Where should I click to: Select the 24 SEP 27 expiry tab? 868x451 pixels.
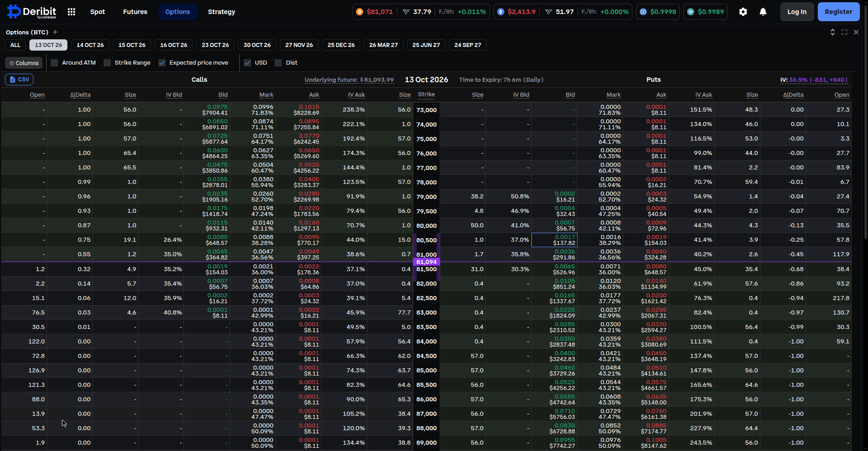coord(468,45)
